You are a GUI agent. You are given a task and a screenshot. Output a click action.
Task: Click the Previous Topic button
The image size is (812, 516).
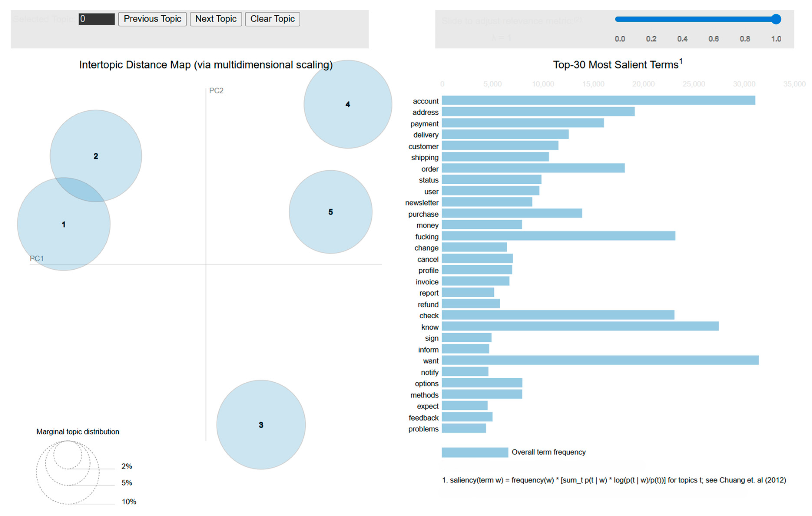point(152,19)
